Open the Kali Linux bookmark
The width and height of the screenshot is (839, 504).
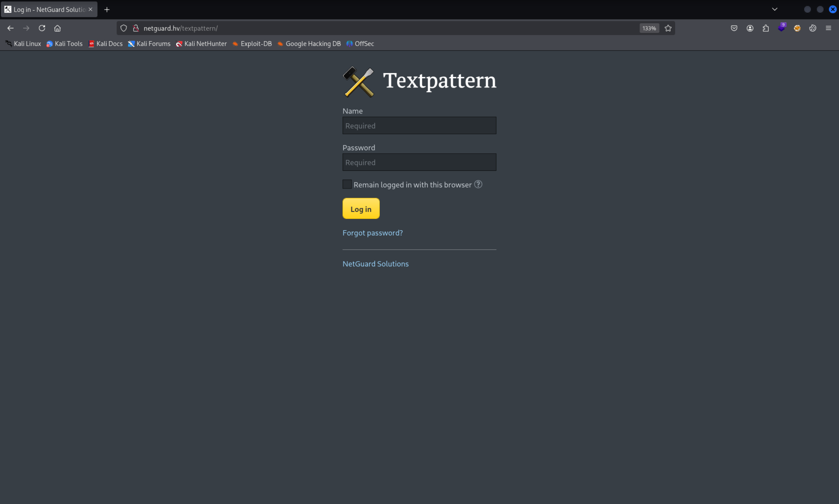click(23, 44)
